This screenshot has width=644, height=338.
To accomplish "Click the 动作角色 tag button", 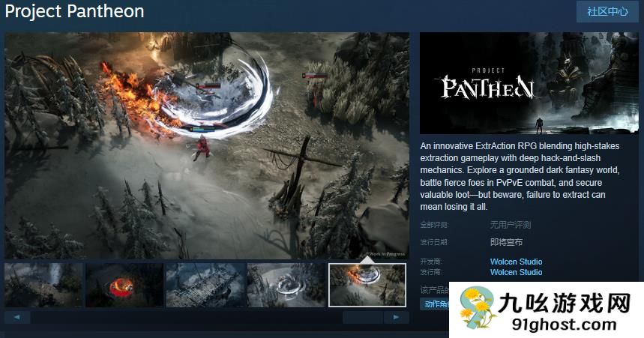I will point(435,304).
